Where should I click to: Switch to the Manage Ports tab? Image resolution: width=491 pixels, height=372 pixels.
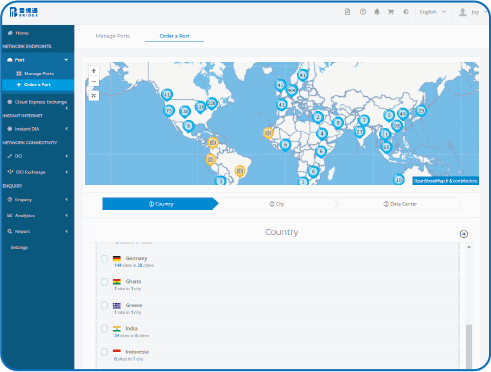(x=113, y=36)
